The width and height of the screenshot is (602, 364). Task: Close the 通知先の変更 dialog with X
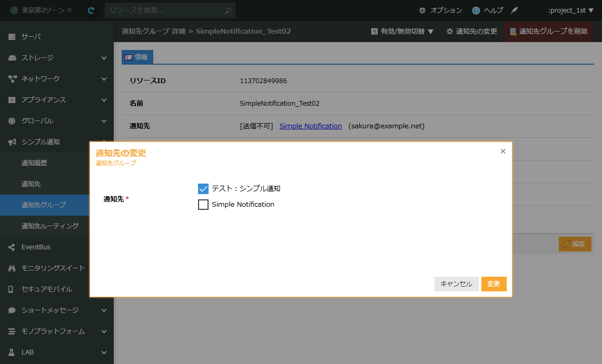[503, 151]
